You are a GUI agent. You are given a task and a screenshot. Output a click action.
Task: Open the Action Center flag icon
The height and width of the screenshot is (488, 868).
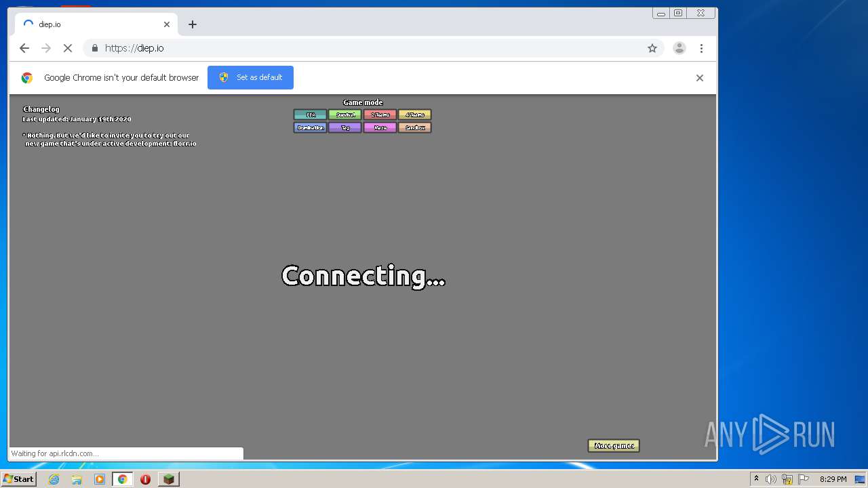click(804, 479)
